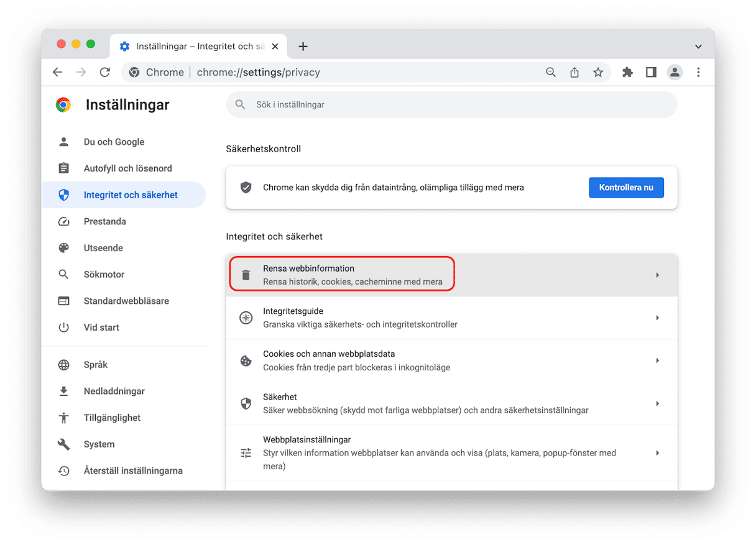Open the profile avatar icon
Screen dimensions: 756x545
click(x=675, y=72)
